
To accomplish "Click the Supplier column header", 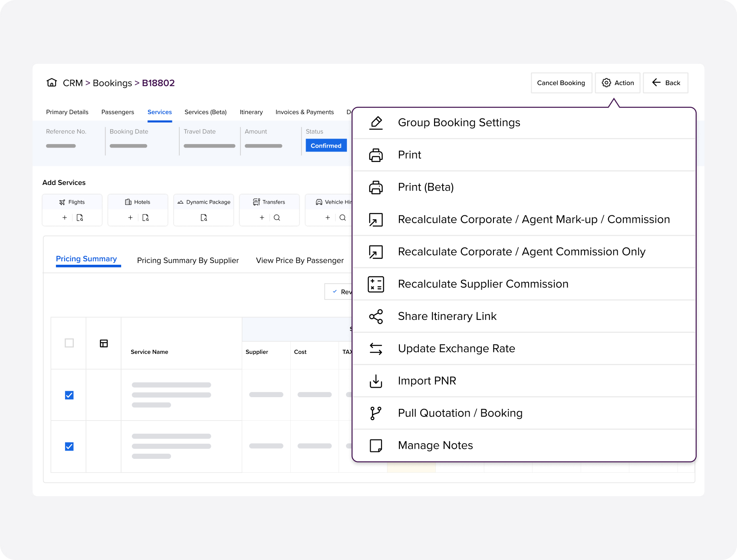I will 257,352.
